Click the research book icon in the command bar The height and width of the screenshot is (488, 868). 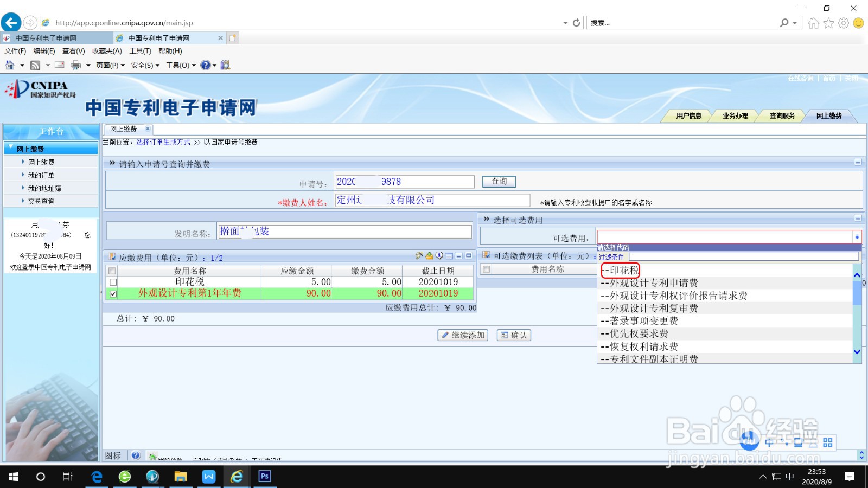225,65
